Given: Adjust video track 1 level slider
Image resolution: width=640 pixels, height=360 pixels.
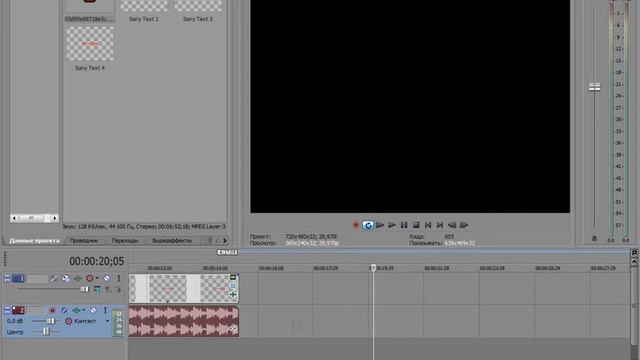Looking at the screenshot, I should [x=84, y=289].
